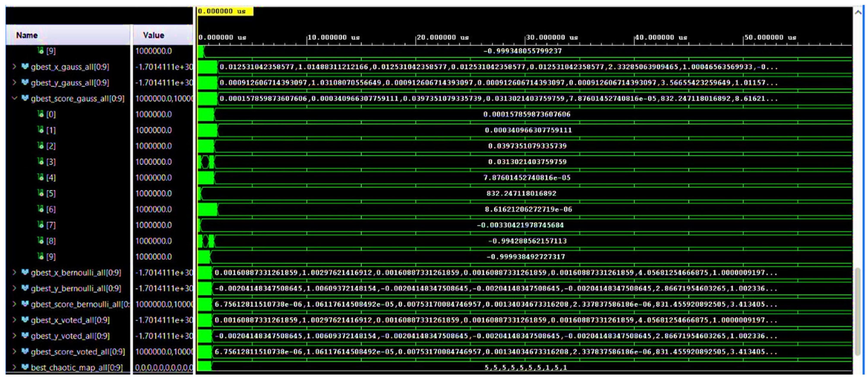Expand the best_chaotic_map_all signal group
Image resolution: width=868 pixels, height=380 pixels.
(14, 367)
